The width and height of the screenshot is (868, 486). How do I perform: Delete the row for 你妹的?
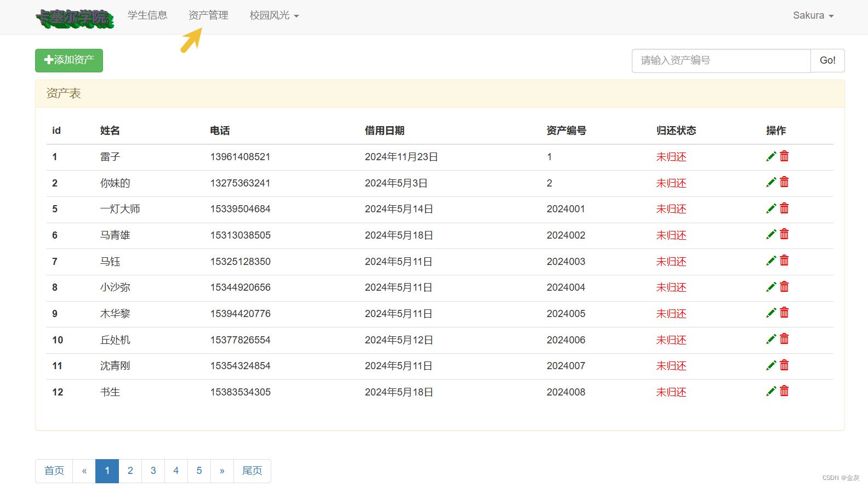(784, 182)
